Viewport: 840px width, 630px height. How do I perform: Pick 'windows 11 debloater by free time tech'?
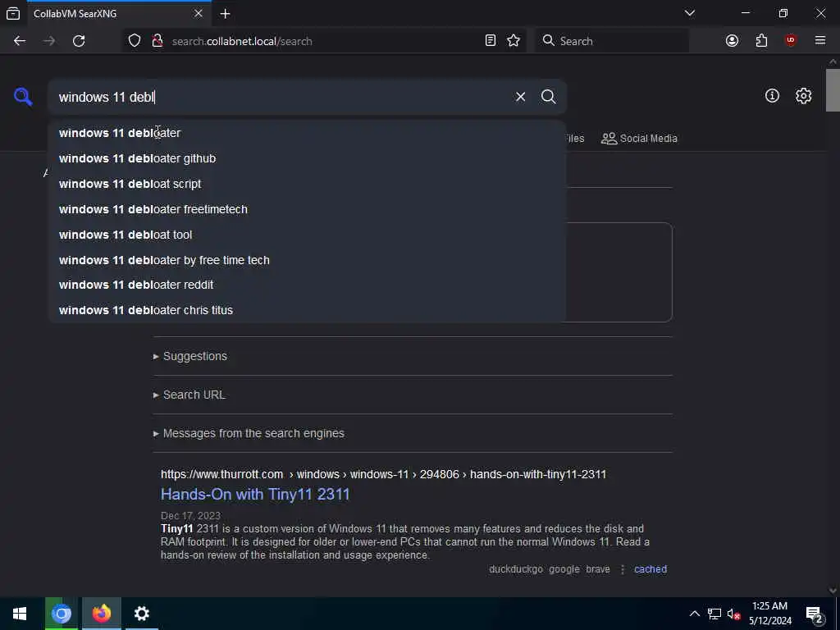[307, 260]
